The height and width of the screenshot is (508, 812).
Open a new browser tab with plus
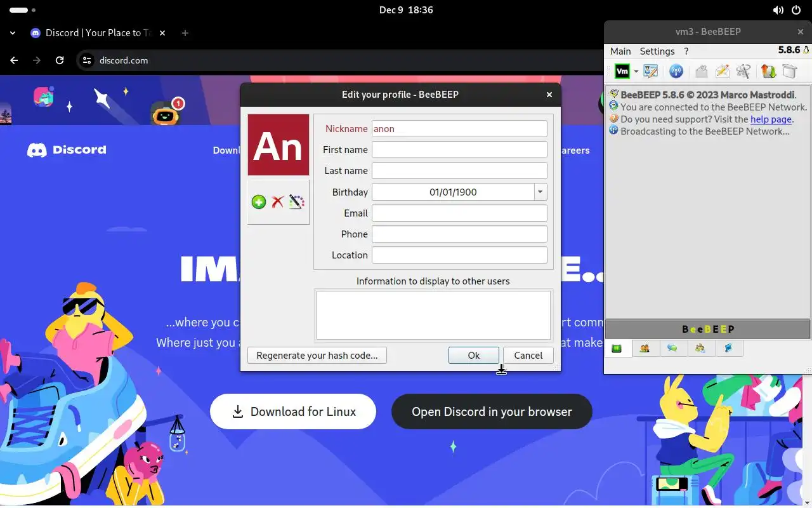point(185,33)
